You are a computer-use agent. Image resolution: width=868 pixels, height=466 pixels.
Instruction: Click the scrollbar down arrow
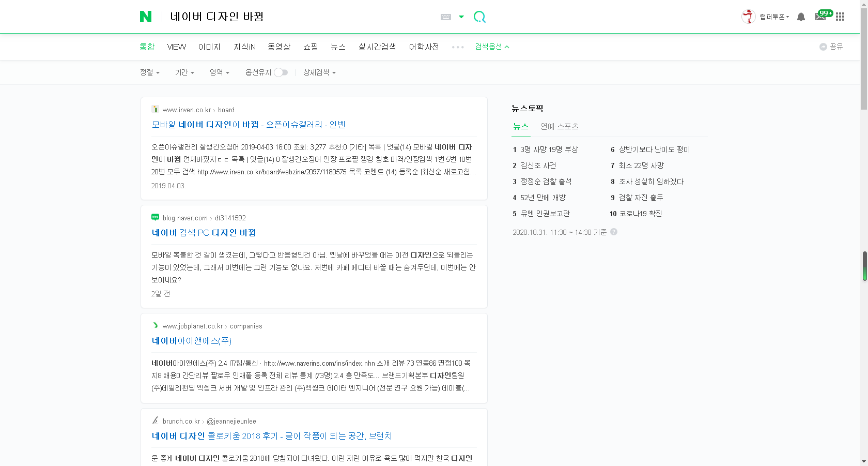pos(864,461)
